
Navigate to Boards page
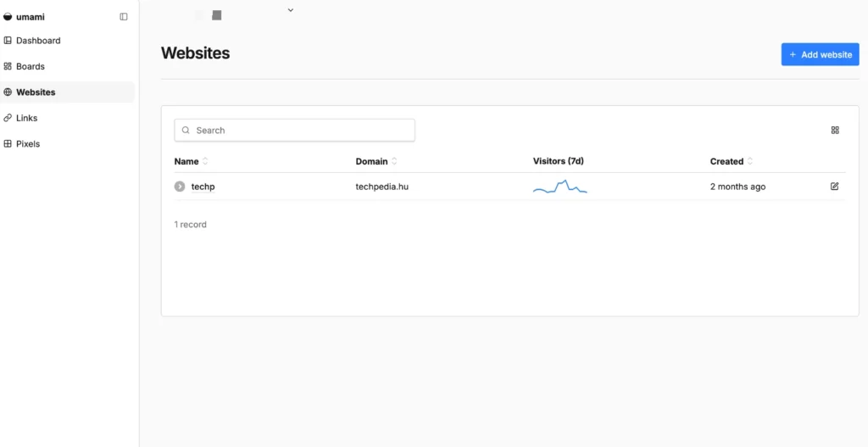coord(31,66)
